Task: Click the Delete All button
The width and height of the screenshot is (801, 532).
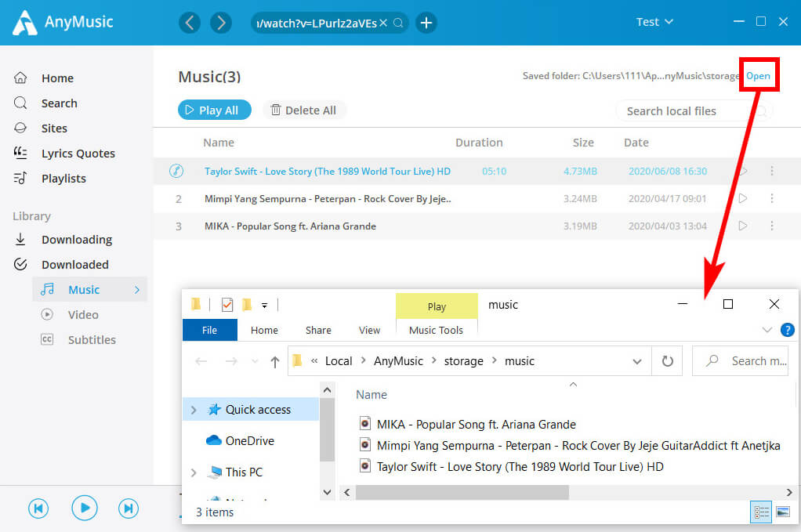Action: click(304, 110)
